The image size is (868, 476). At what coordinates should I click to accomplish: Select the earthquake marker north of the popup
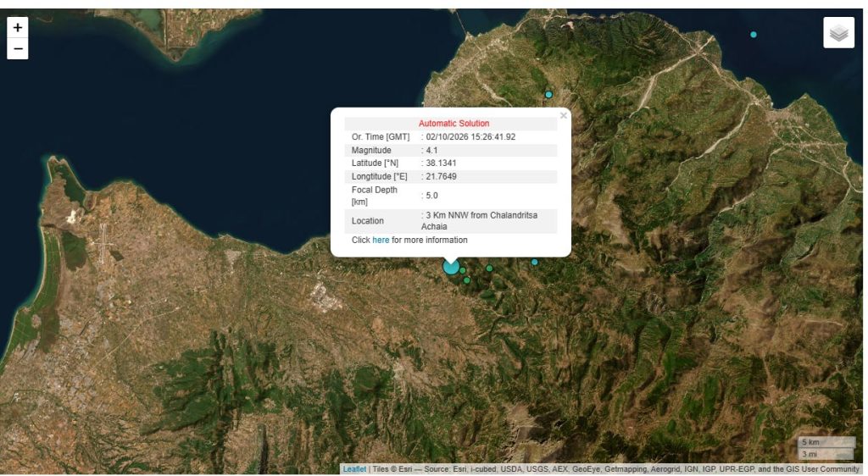coord(548,95)
